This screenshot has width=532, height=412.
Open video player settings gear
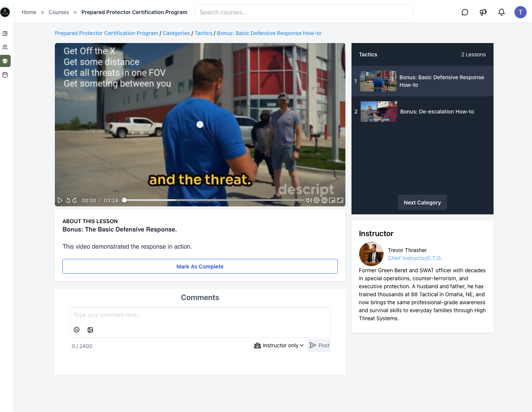click(x=316, y=200)
